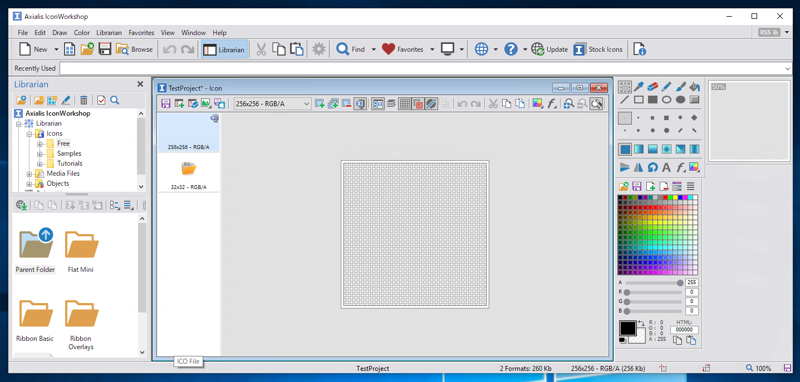Click Zoom In in document toolbar
Viewport: 800px width, 382px height.
569,104
